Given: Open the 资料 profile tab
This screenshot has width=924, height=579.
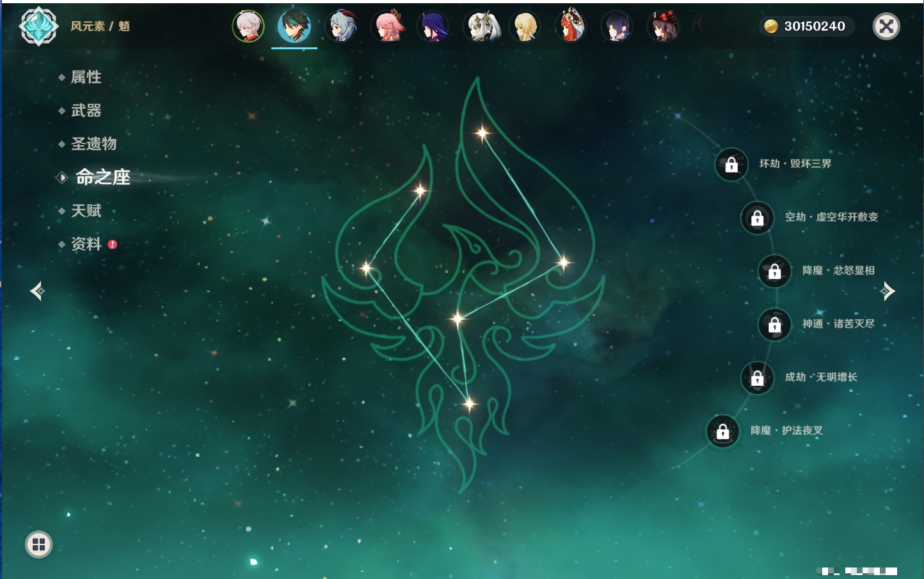Looking at the screenshot, I should [86, 244].
